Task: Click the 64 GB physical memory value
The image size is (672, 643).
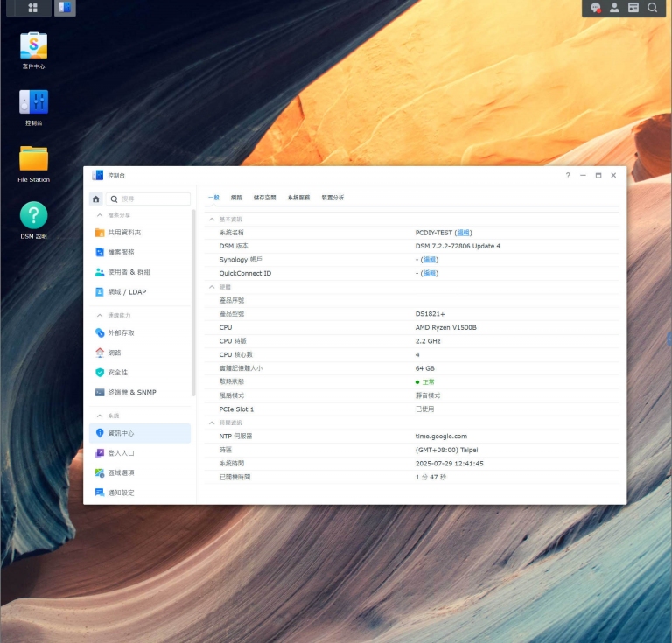Action: 424,368
